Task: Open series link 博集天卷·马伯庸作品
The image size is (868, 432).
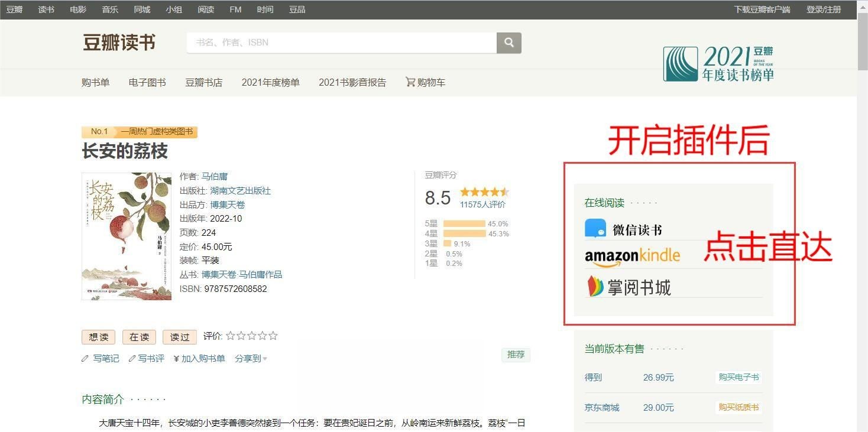Action: pyautogui.click(x=242, y=274)
